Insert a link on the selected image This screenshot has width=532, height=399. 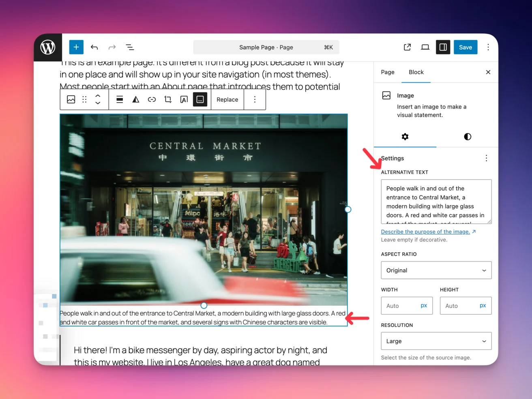[x=152, y=99]
